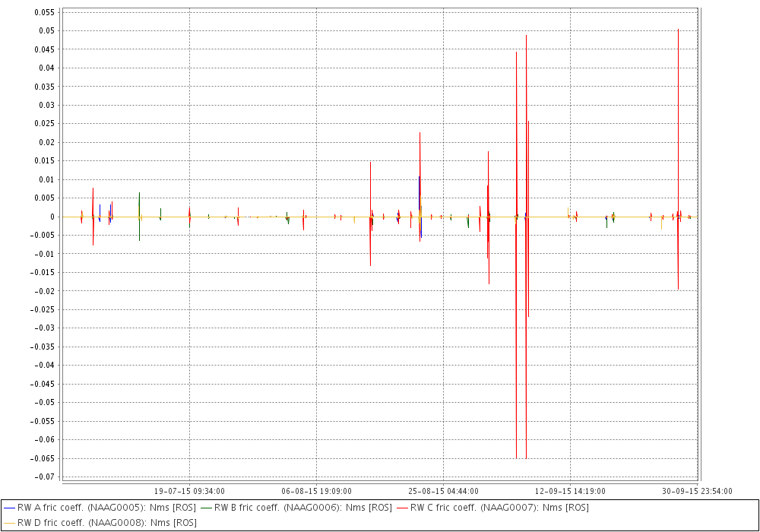Click the RW C fric coeff. legend entry
This screenshot has height=532, width=760.
(x=493, y=508)
